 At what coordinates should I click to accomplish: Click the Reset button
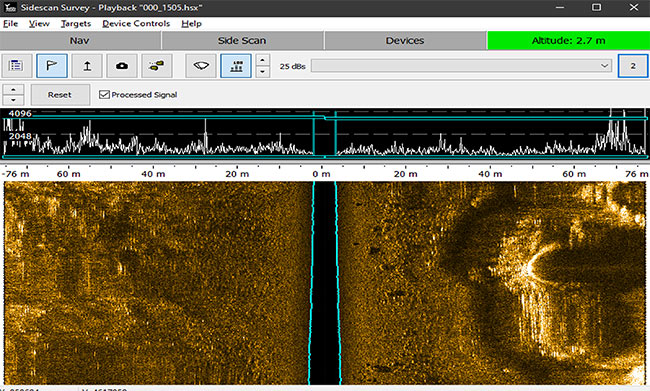(60, 95)
